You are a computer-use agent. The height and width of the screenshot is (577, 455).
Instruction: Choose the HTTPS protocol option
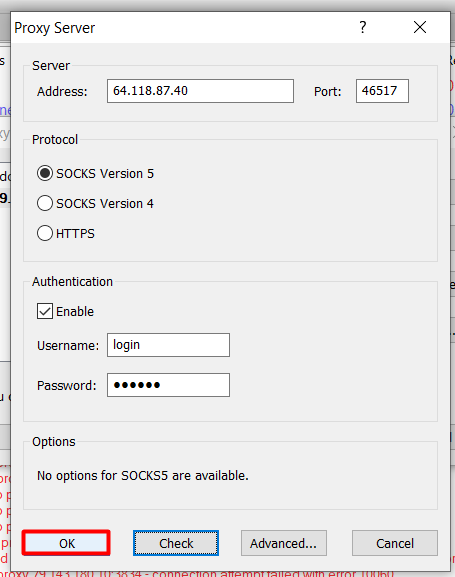(x=66, y=233)
